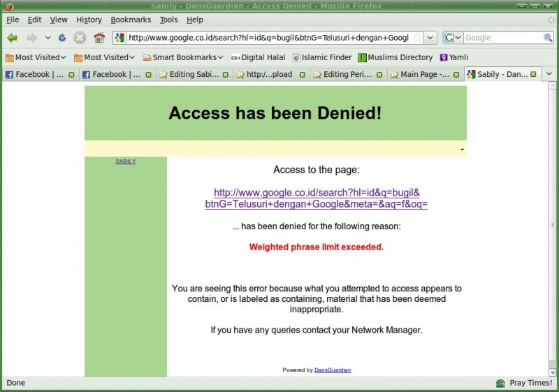Go to the Home page icon
Image resolution: width=559 pixels, height=392 pixels.
[99, 38]
